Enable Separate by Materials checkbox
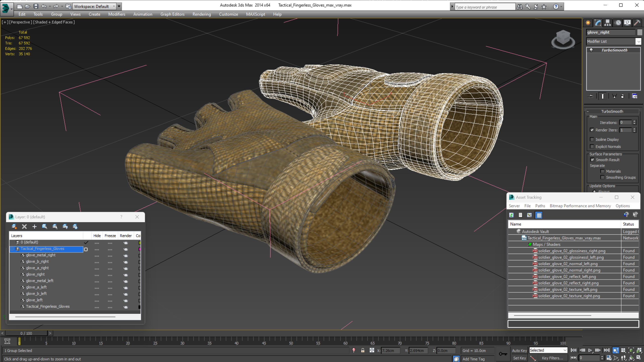This screenshot has height=362, width=644. point(602,171)
